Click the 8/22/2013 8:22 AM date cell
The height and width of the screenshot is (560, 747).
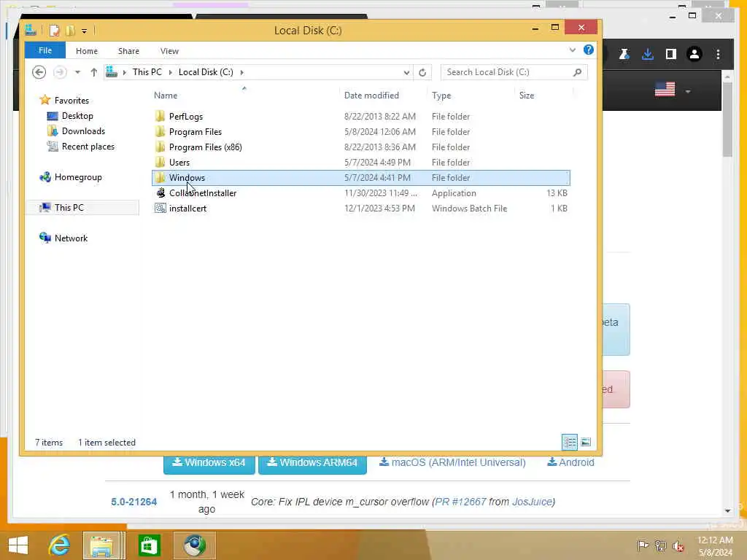pos(379,117)
